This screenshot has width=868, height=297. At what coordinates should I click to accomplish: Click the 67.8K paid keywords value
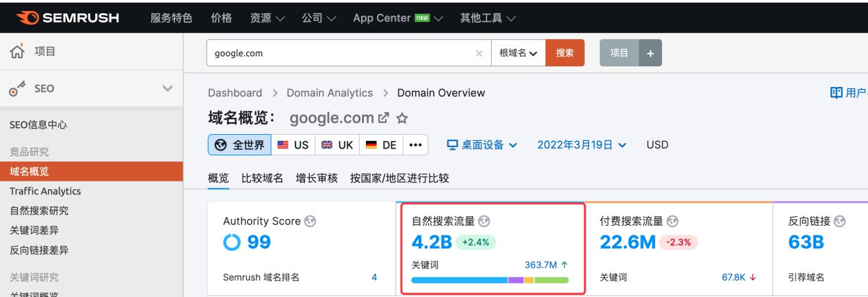coord(734,277)
